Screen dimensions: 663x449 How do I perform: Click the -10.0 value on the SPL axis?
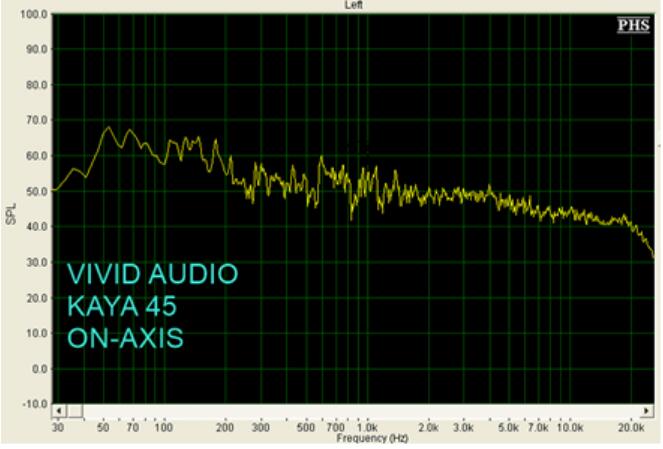(x=35, y=404)
